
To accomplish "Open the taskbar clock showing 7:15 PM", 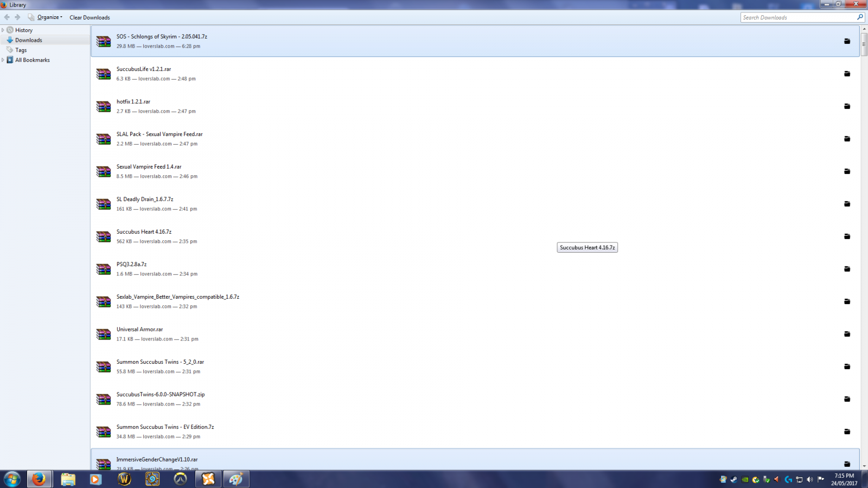I will click(x=844, y=479).
